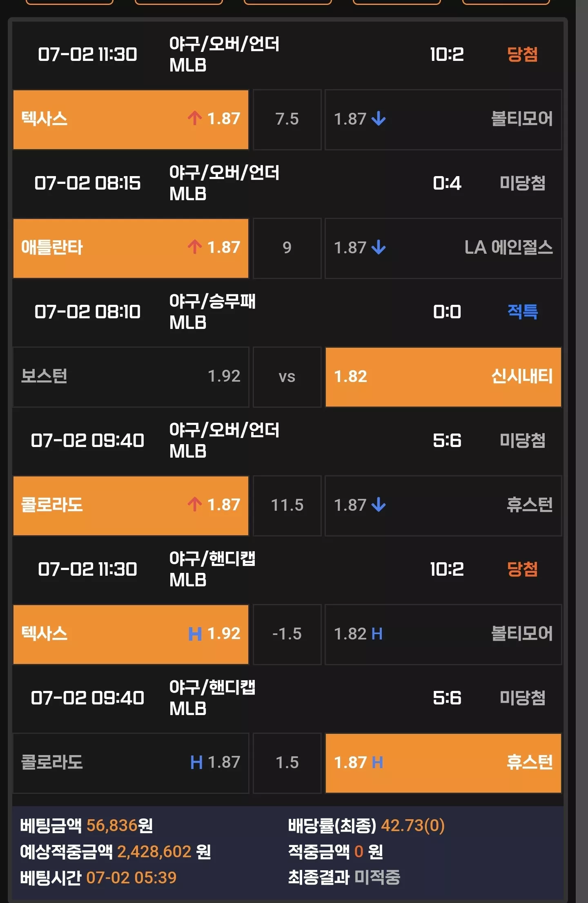Select the 보스턴 1.92 win cell
Screen dimensions: 588x903
131,377
